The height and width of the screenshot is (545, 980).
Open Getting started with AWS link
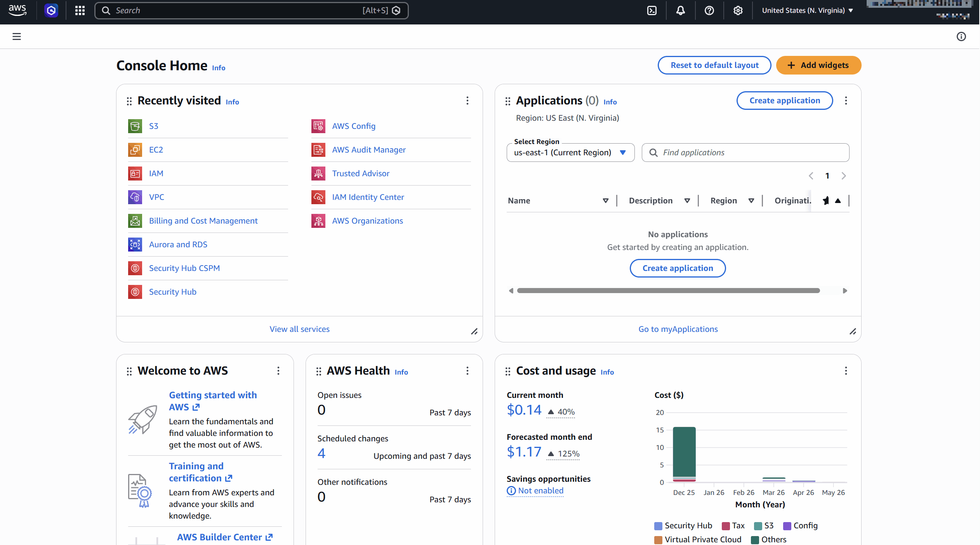pyautogui.click(x=213, y=401)
